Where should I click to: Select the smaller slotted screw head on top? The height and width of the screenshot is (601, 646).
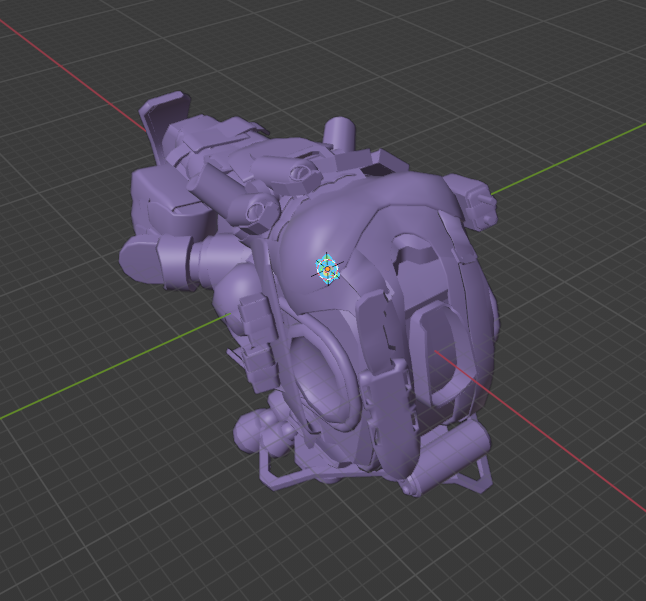tap(302, 171)
